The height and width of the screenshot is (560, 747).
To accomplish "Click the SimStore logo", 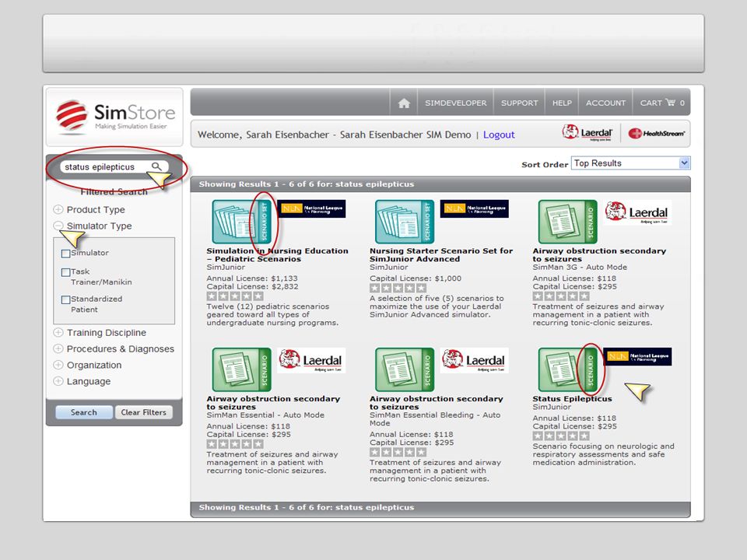I will click(115, 116).
